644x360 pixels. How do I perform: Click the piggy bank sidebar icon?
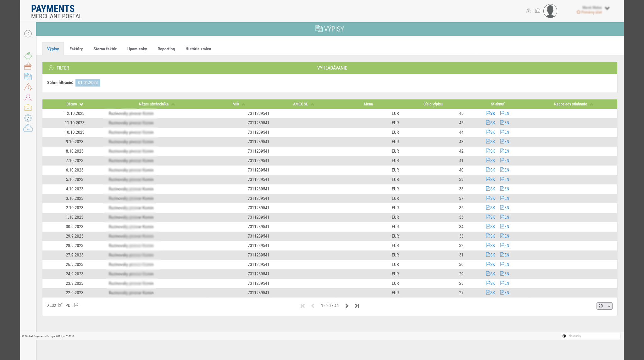coord(28,56)
